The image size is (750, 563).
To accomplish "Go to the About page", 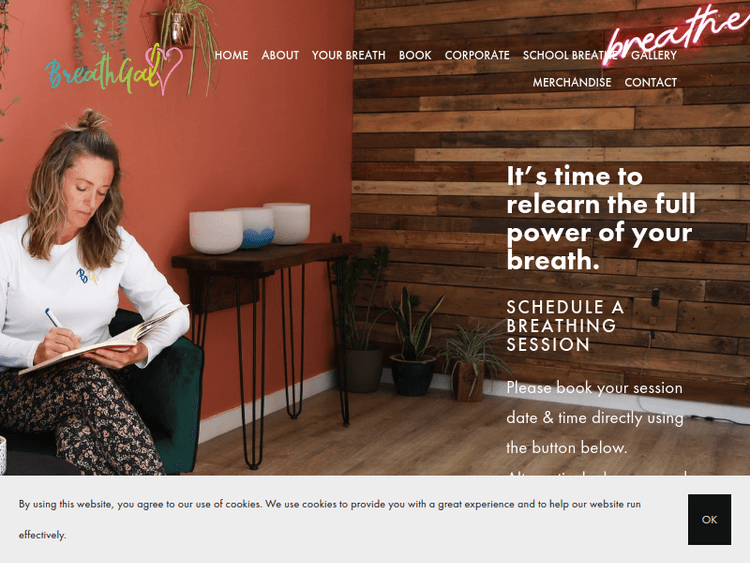I will click(280, 55).
